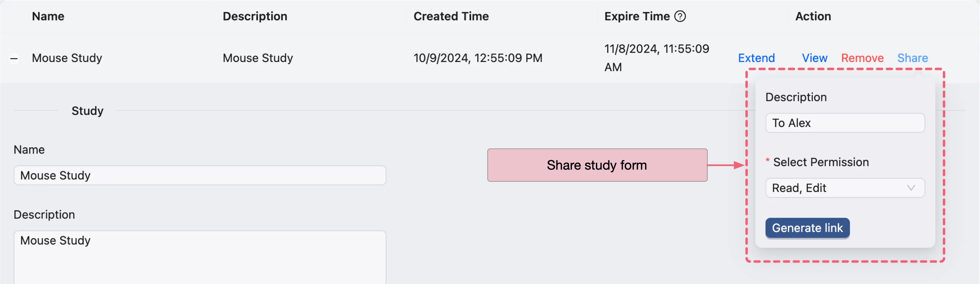Click the Expire Time help question-mark icon
The image size is (980, 284).
point(680,16)
